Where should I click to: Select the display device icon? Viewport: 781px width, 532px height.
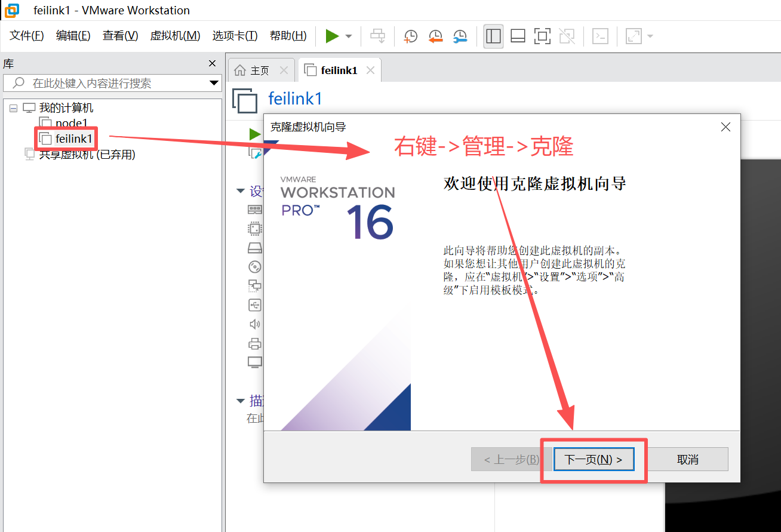coord(255,362)
